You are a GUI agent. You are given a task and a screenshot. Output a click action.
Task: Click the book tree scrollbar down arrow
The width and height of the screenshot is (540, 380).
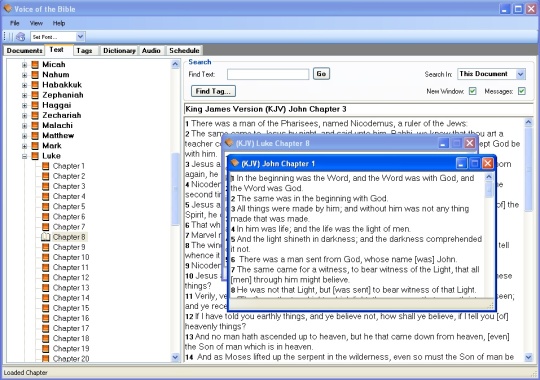click(x=175, y=357)
